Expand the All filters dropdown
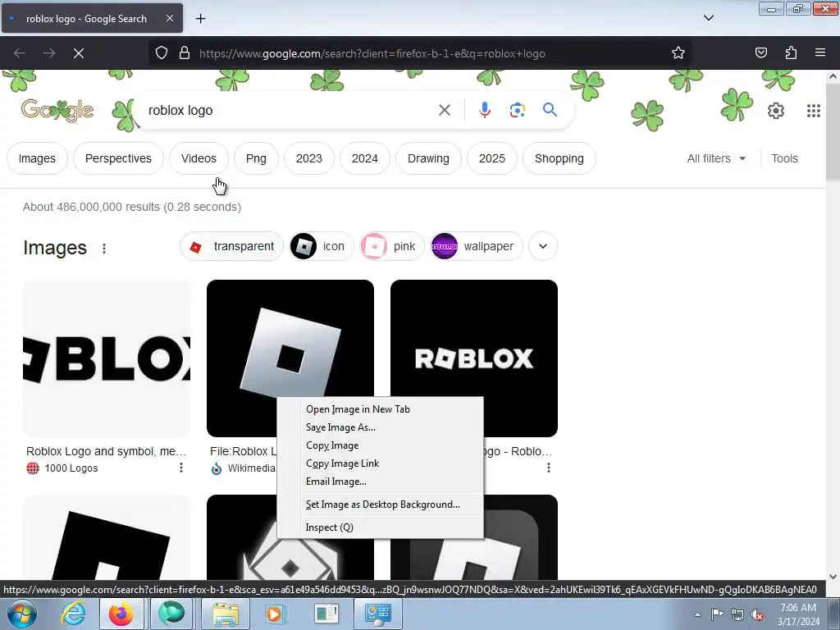Image resolution: width=840 pixels, height=630 pixels. [716, 158]
